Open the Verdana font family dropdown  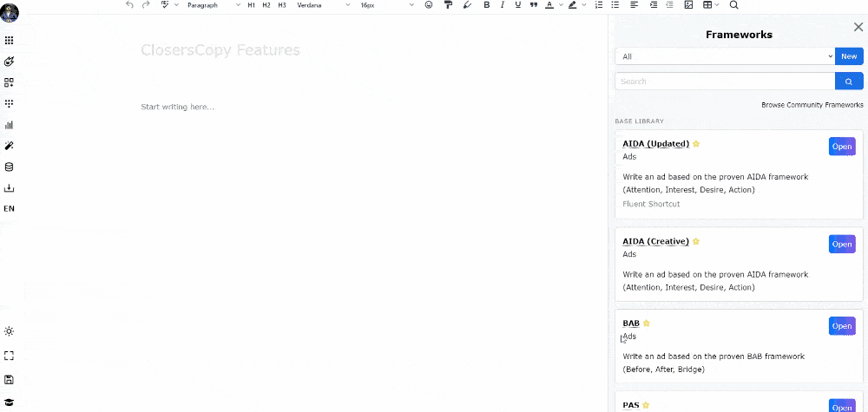[323, 5]
